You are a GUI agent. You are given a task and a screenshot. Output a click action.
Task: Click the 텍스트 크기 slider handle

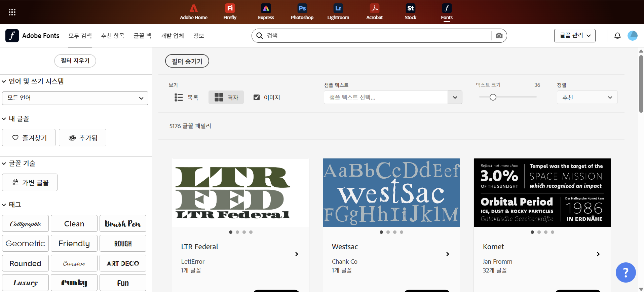[x=493, y=97]
